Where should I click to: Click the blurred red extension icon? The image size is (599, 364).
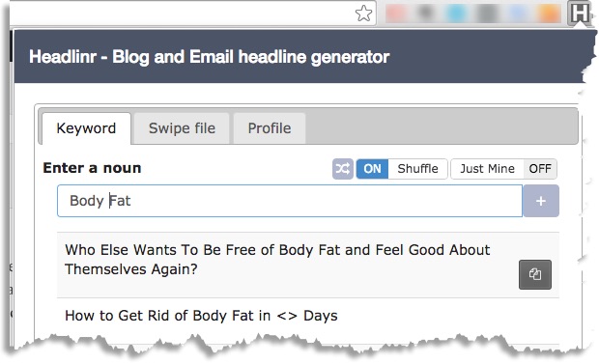pyautogui.click(x=396, y=14)
